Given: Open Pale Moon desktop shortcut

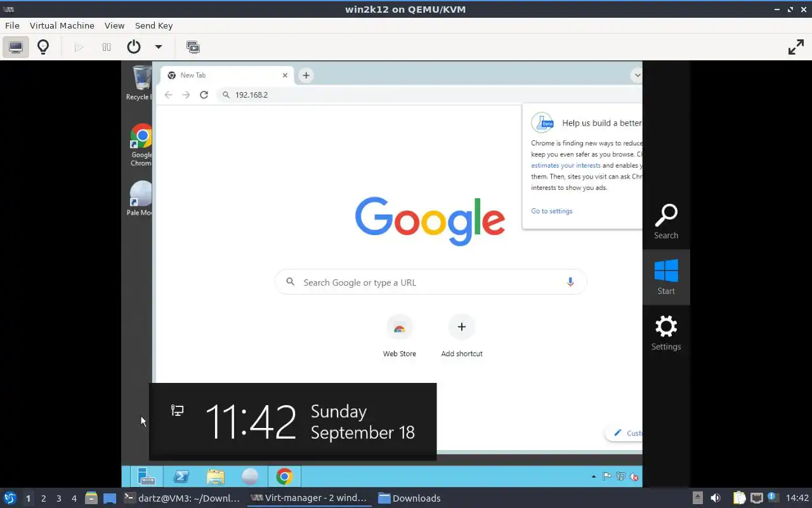Looking at the screenshot, I should coord(140,199).
